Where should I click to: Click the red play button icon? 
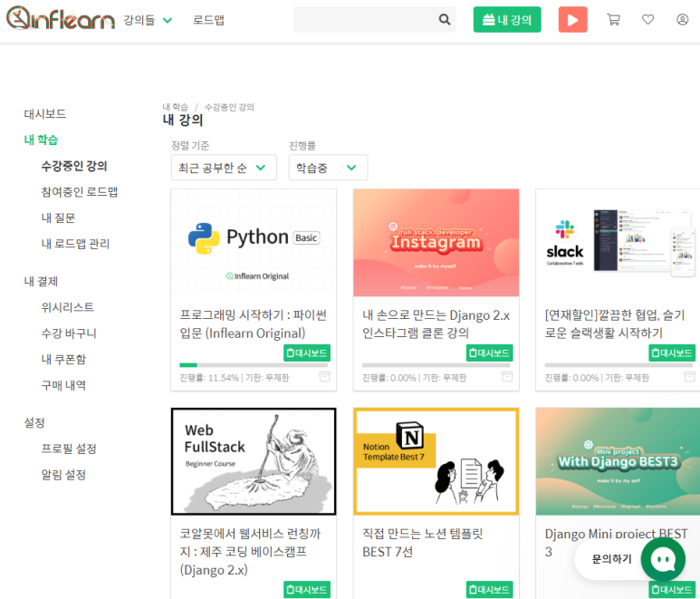click(572, 20)
